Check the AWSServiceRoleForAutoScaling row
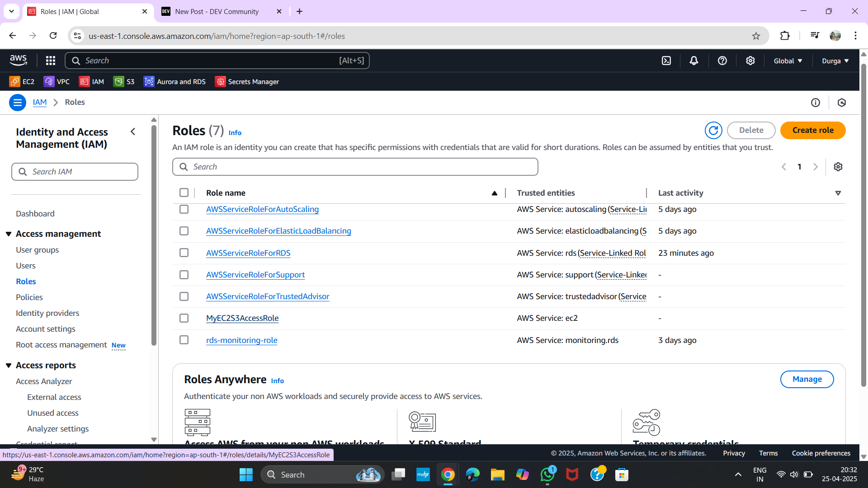The height and width of the screenshot is (488, 868). (x=184, y=209)
